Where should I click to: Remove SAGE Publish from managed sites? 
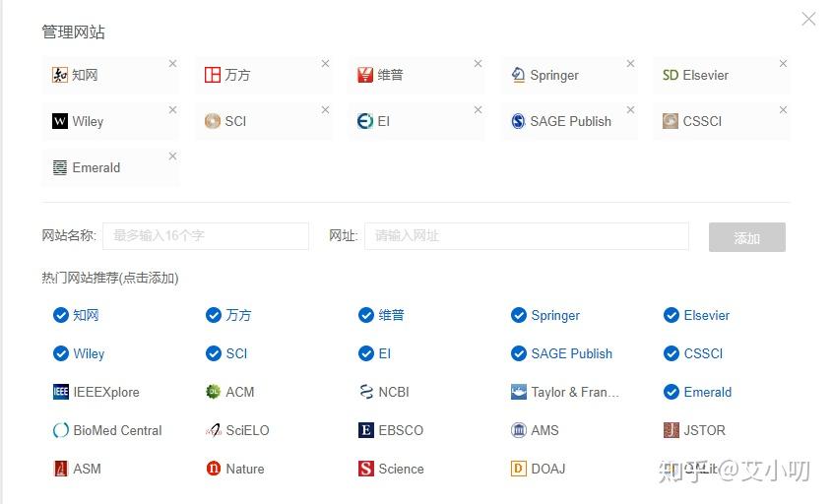[630, 110]
